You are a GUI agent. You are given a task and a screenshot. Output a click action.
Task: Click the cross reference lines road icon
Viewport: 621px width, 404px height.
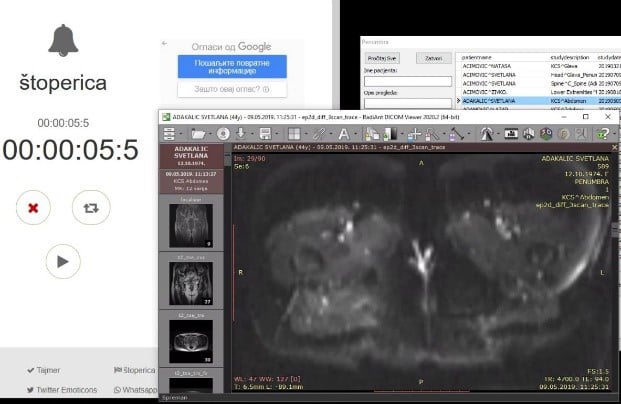coord(486,134)
